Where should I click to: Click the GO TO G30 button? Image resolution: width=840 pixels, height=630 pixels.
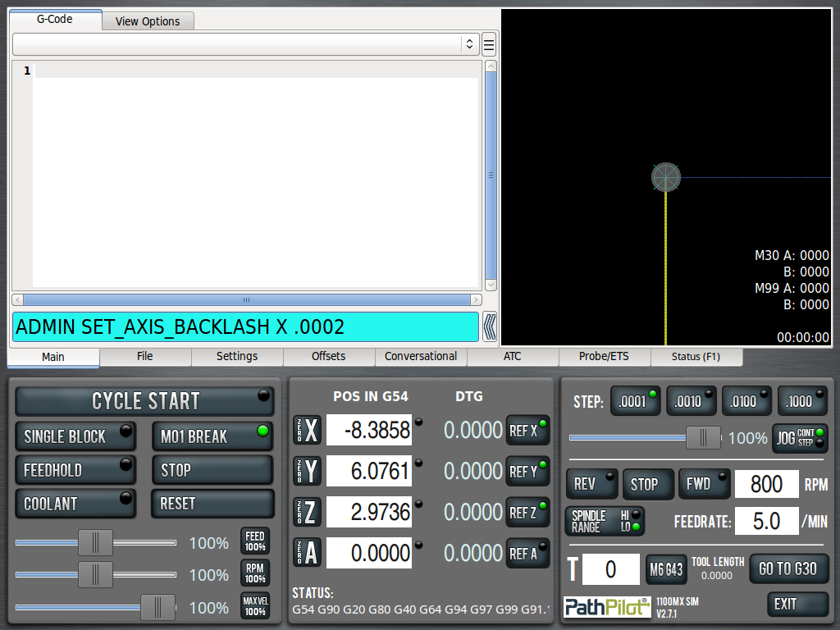click(788, 568)
